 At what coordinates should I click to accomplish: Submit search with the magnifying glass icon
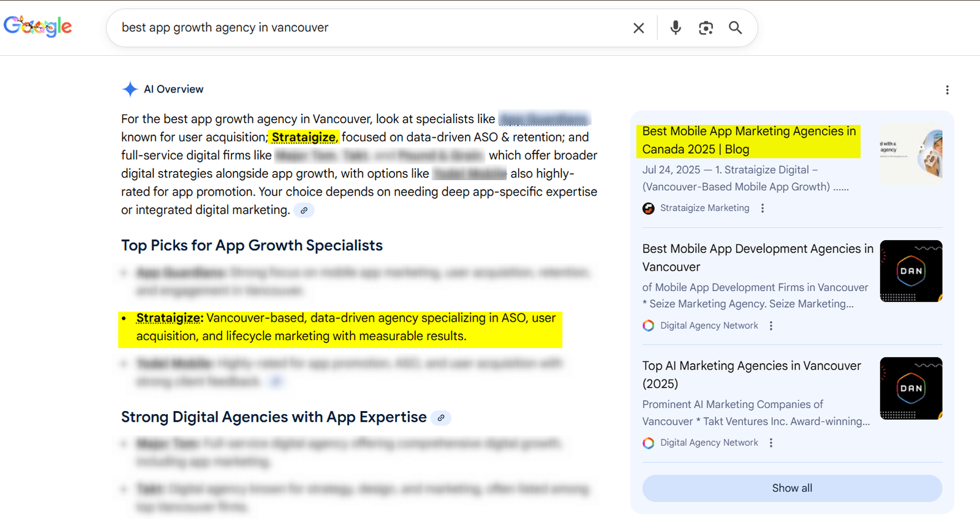pos(735,28)
